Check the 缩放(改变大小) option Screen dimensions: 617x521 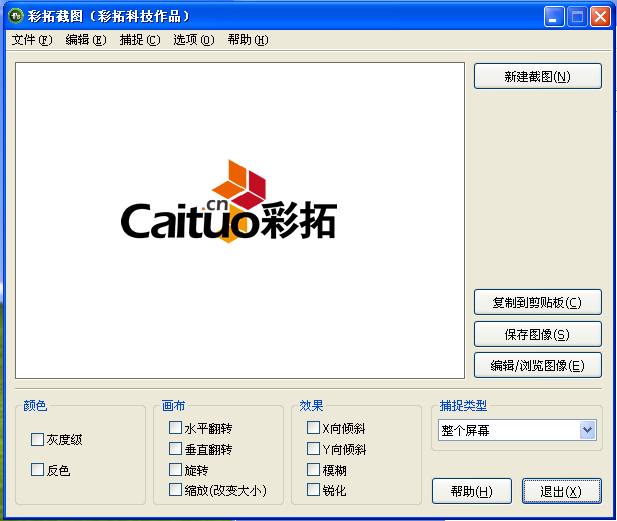coord(175,490)
